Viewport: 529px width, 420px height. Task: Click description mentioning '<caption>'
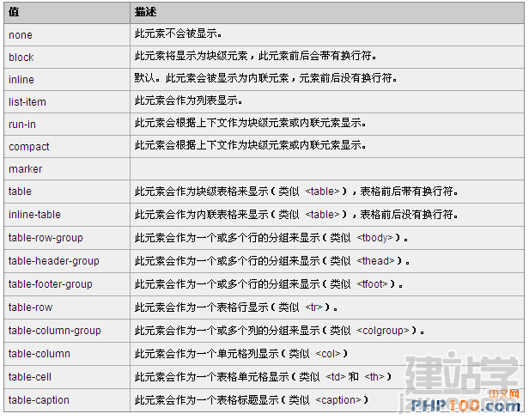252,400
